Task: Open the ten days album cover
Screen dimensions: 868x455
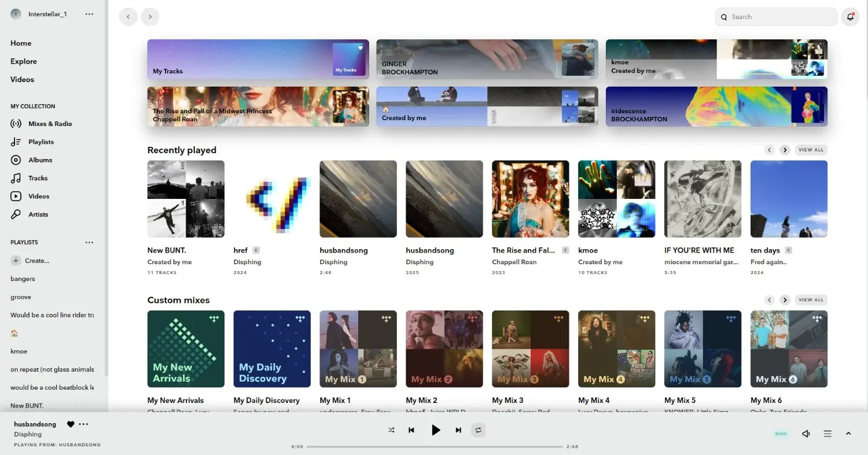Action: pyautogui.click(x=789, y=199)
